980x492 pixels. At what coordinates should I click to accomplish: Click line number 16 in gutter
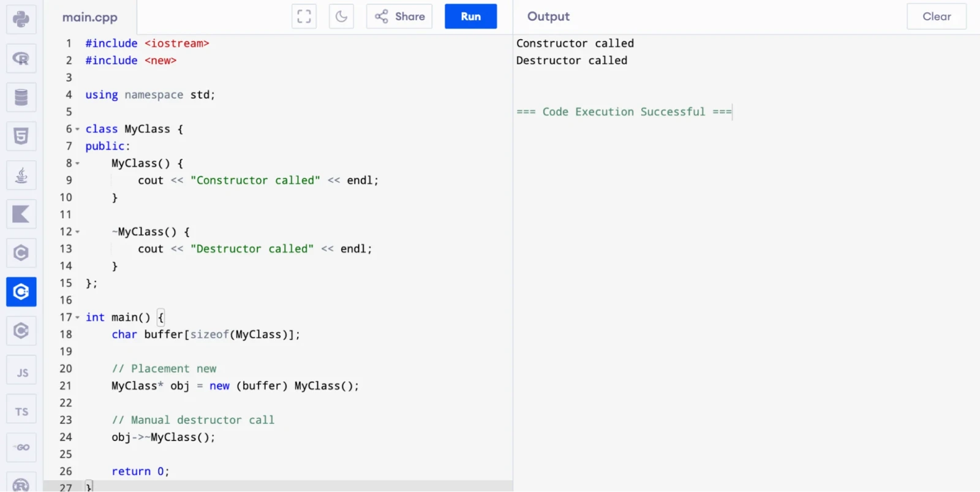coord(66,300)
